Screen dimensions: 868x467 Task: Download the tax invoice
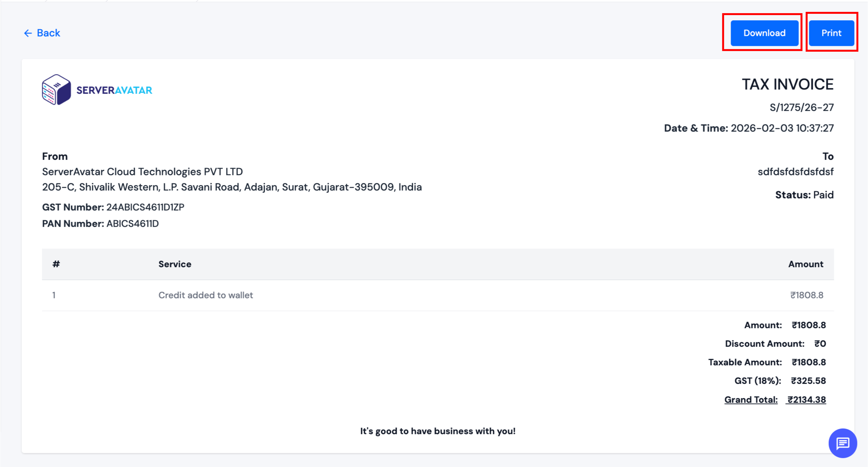coord(764,33)
